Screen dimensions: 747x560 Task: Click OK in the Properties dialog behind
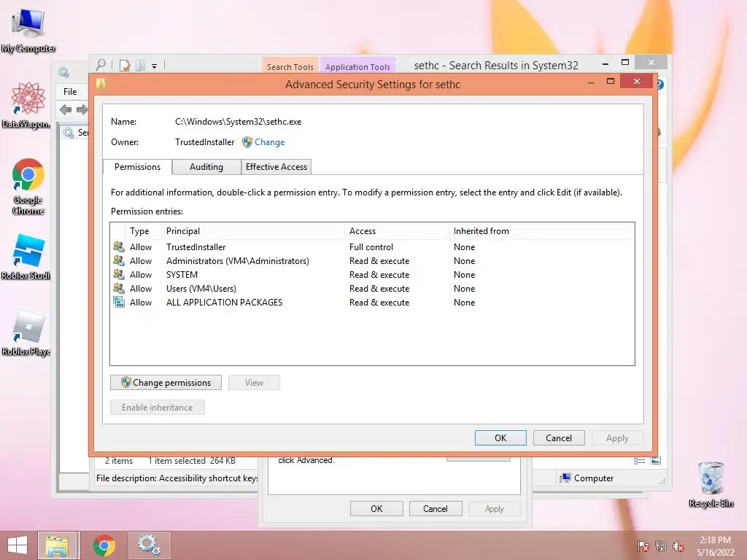coord(376,508)
